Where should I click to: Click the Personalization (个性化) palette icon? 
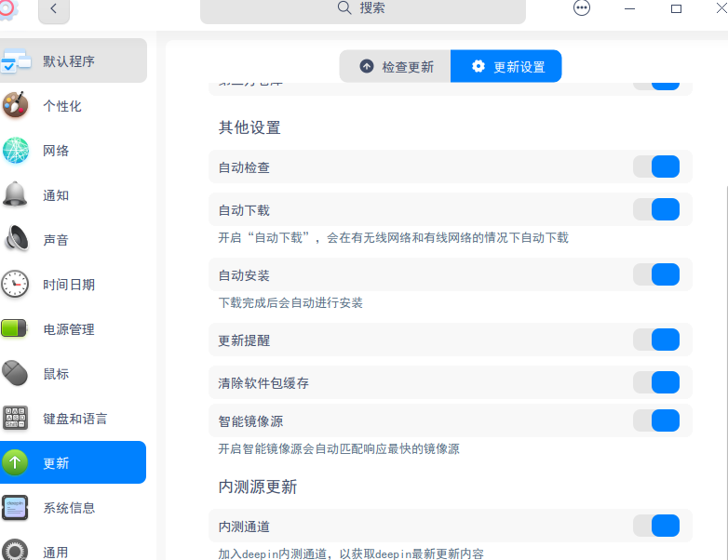click(15, 105)
